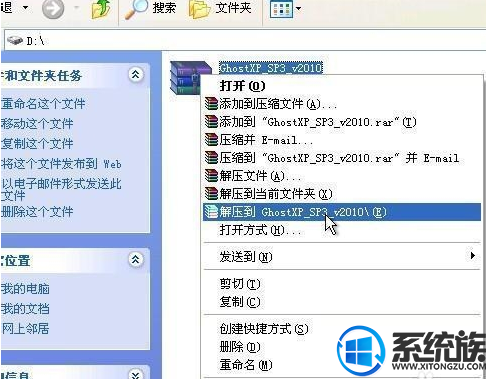This screenshot has width=486, height=379.
Task: Click the Forward navigation arrow button
Action: coord(53,9)
